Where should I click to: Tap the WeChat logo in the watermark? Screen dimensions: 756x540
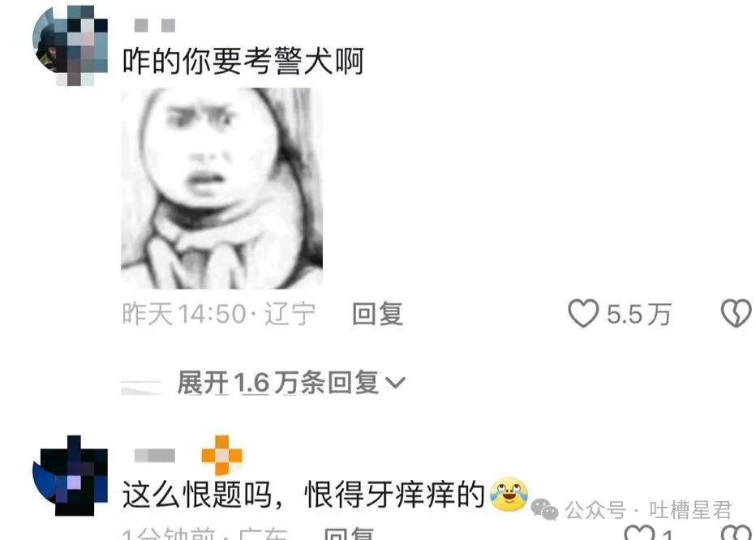pyautogui.click(x=544, y=510)
